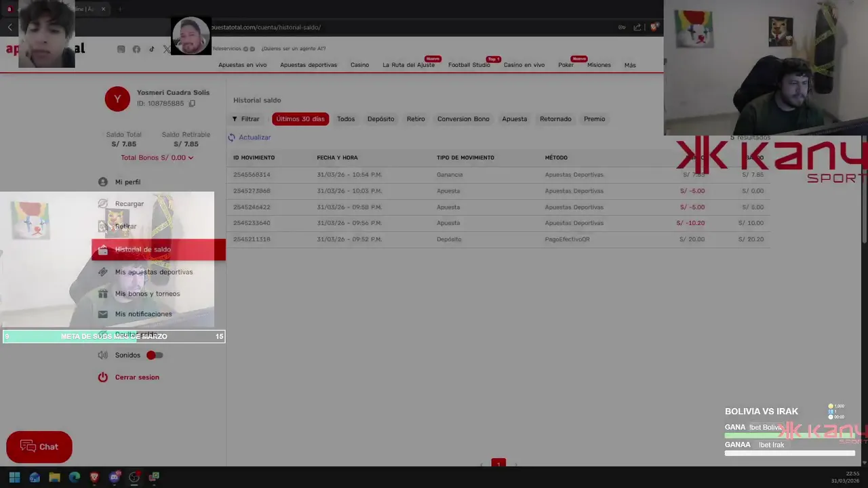Click the Brave shield icon in address bar

pos(654,27)
